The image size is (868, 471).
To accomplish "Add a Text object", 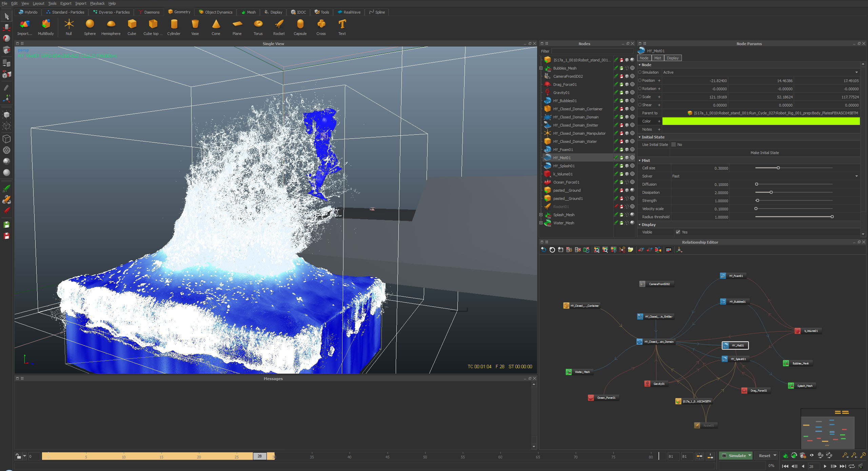I will tap(342, 24).
